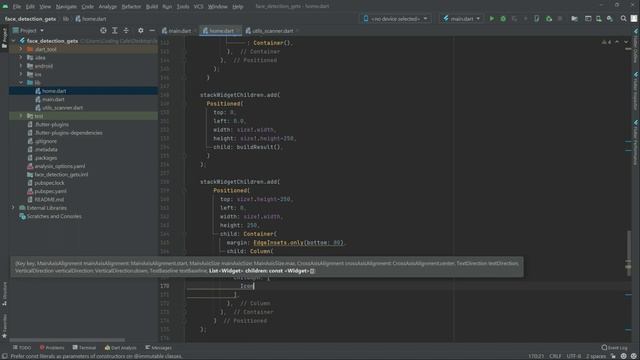Image resolution: width=640 pixels, height=360 pixels.
Task: Open the File menu
Action: 17,7
